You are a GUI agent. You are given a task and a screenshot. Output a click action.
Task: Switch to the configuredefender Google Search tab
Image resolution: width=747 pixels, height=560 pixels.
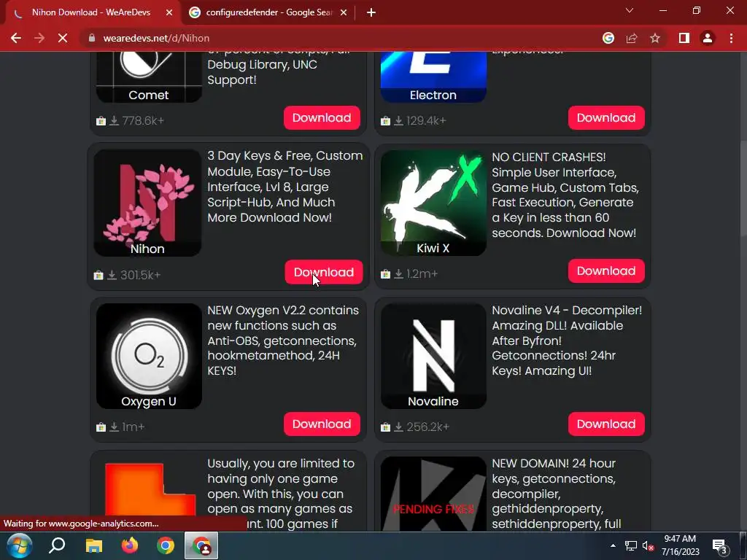coord(268,13)
